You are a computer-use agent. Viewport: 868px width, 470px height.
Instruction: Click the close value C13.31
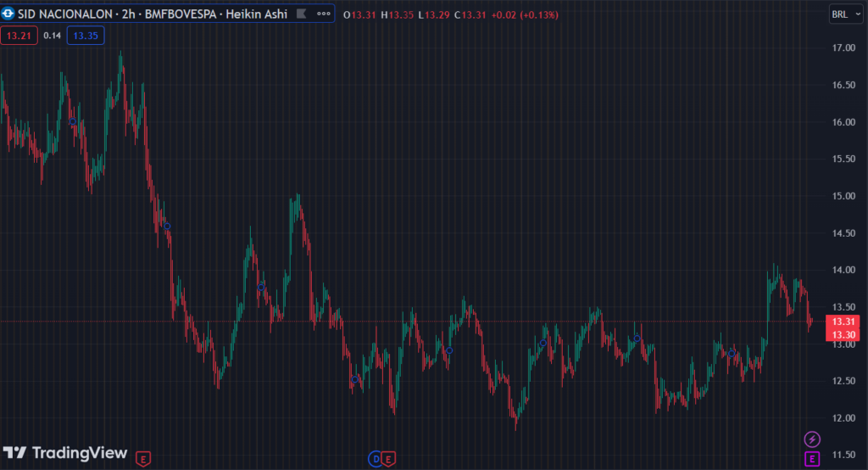(x=470, y=15)
